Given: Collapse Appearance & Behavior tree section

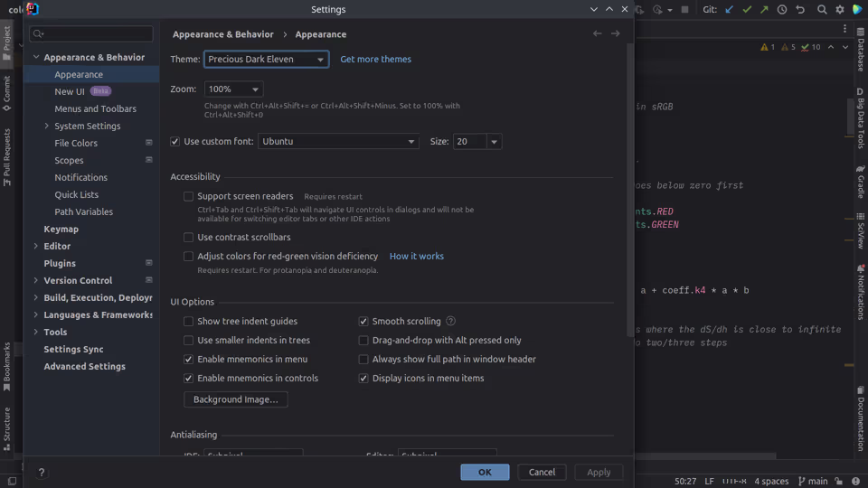Looking at the screenshot, I should point(36,57).
